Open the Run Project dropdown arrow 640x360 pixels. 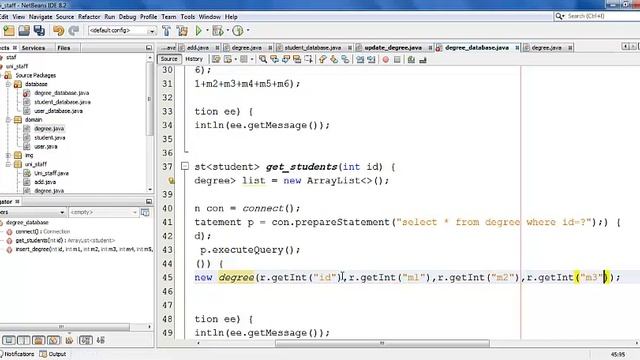pyautogui.click(x=207, y=31)
